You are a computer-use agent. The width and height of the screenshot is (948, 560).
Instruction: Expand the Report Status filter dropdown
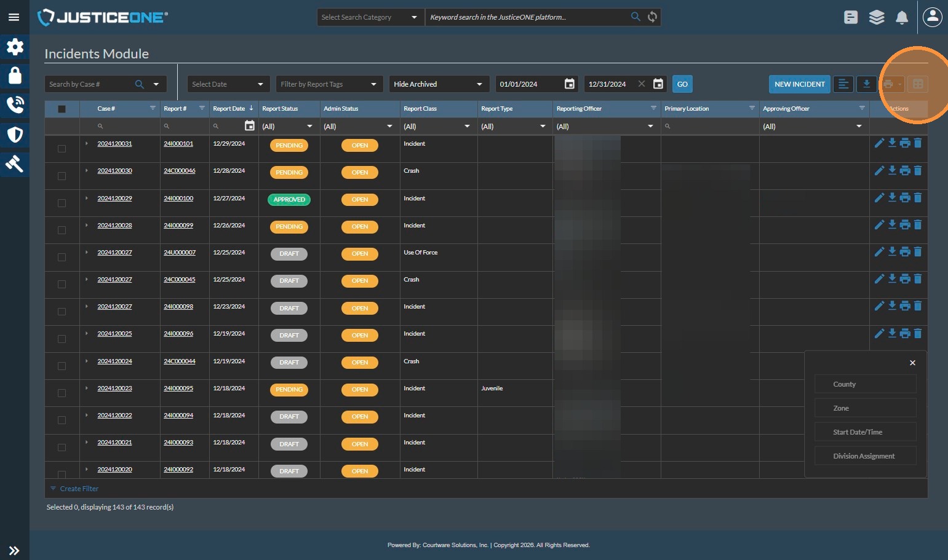289,127
